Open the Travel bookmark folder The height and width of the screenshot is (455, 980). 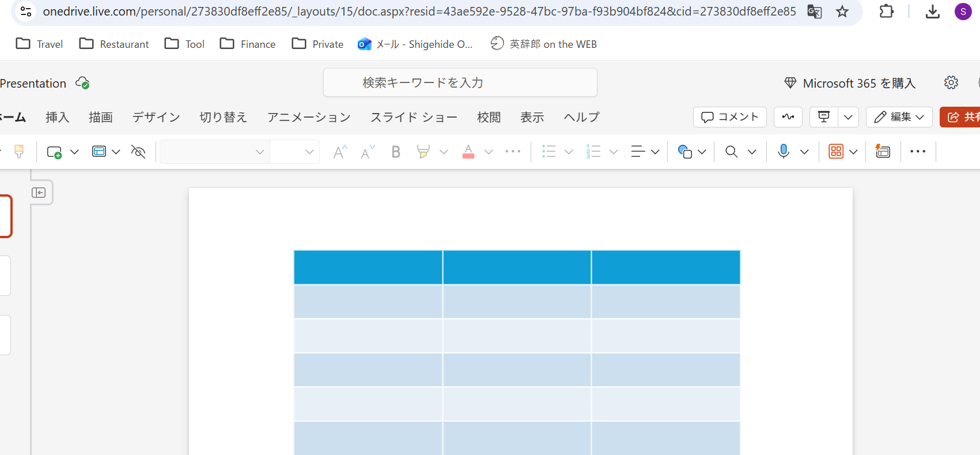pos(40,44)
